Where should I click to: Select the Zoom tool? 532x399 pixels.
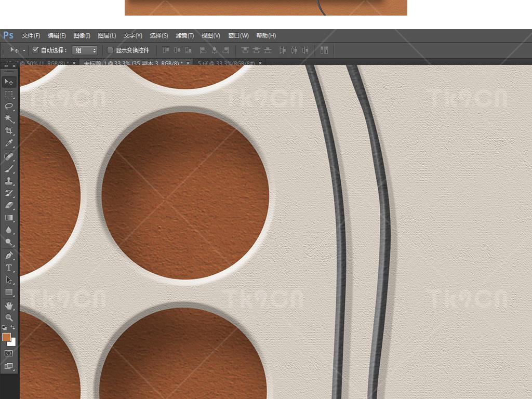(9, 317)
